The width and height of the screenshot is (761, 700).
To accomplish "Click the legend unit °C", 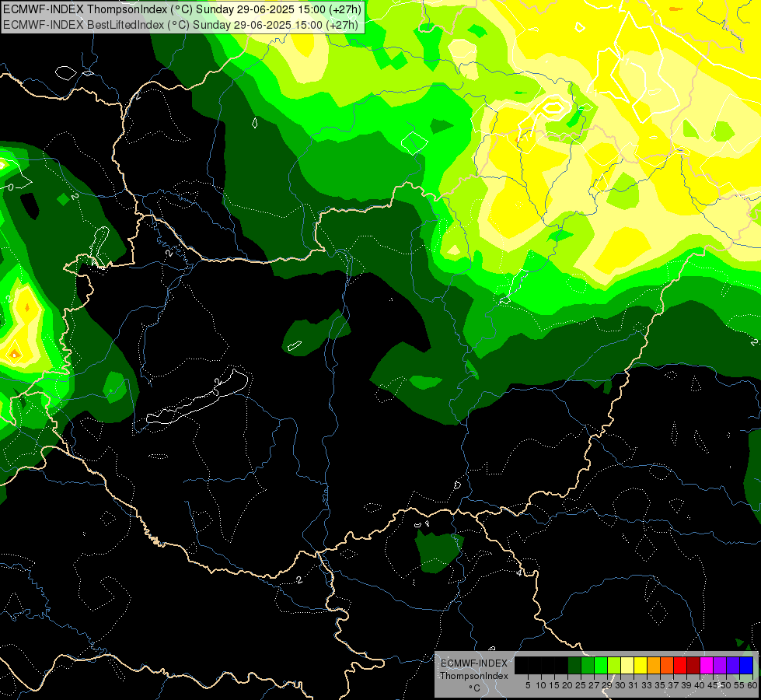I will [475, 688].
